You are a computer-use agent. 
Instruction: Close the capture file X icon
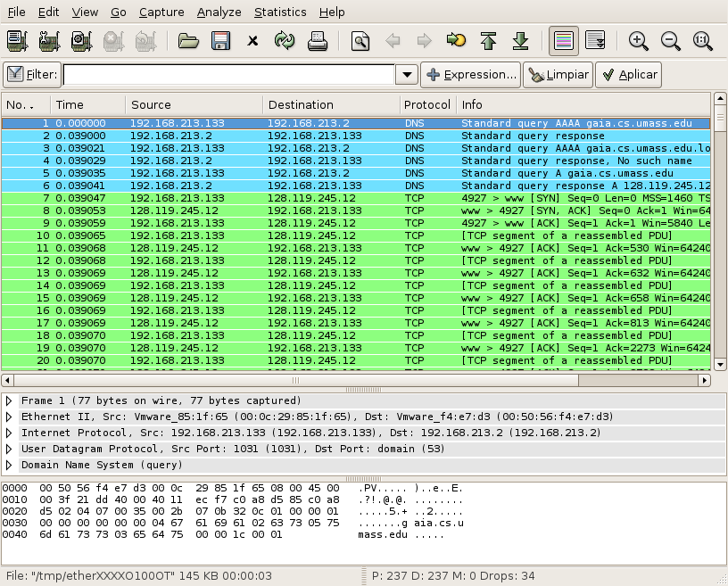click(252, 41)
